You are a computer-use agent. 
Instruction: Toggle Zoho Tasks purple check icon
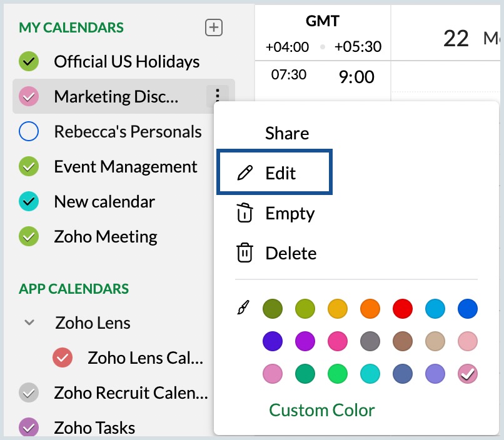29,428
